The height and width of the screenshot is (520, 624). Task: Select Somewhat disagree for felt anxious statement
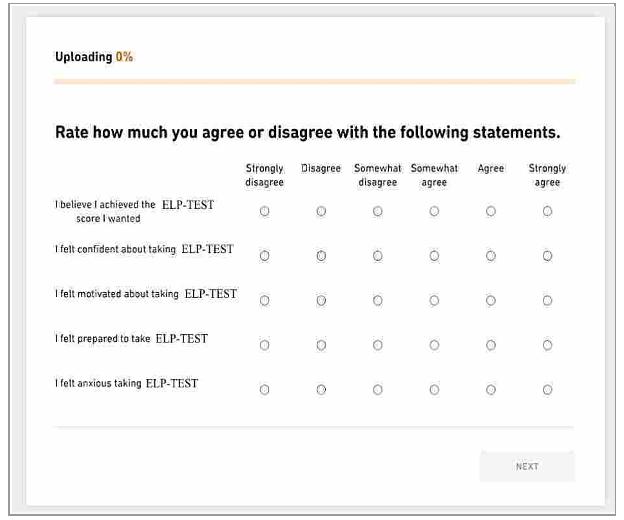click(377, 390)
